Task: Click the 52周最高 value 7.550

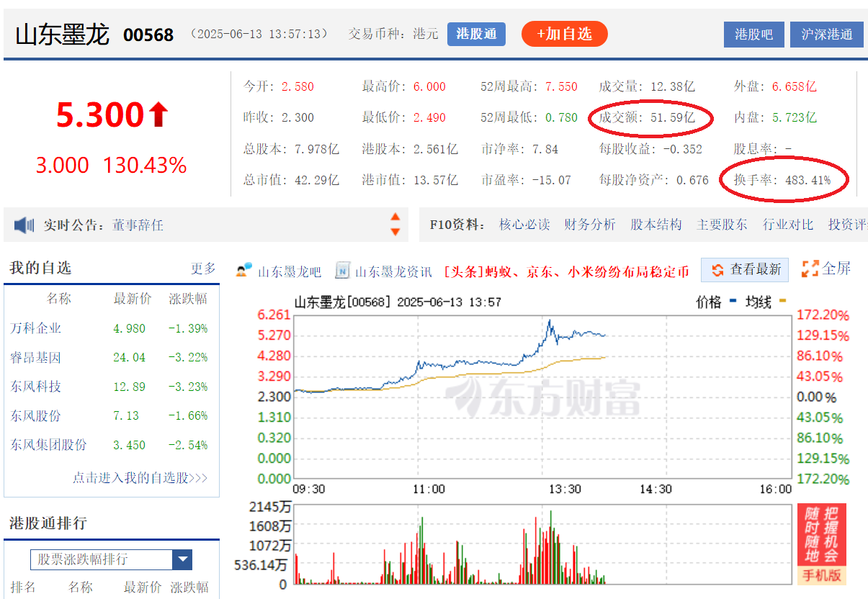Action: click(561, 86)
